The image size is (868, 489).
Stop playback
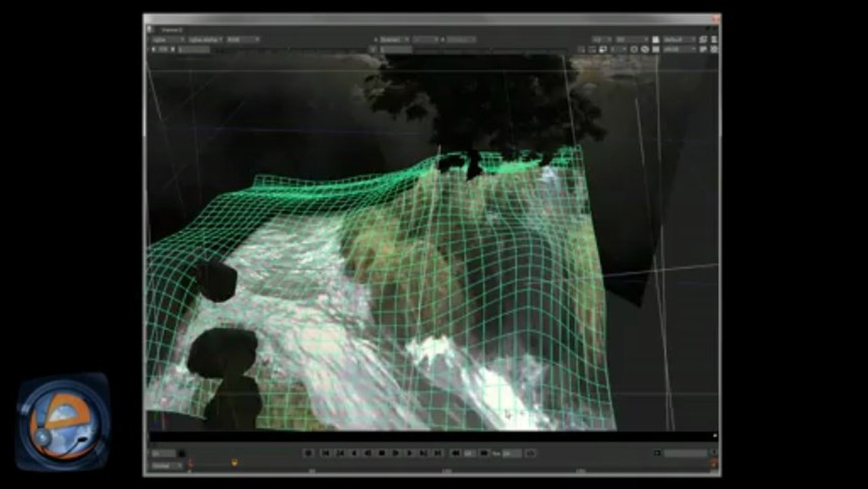(x=381, y=453)
